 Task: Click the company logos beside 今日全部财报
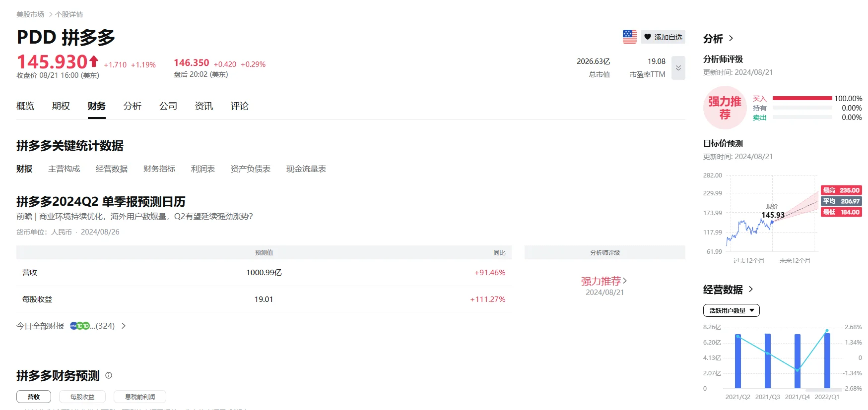[x=80, y=326]
